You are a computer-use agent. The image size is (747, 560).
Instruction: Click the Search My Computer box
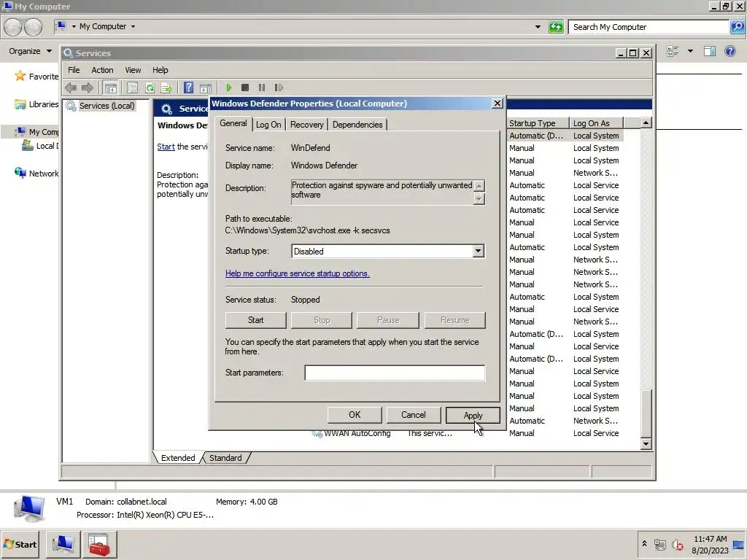pos(649,27)
